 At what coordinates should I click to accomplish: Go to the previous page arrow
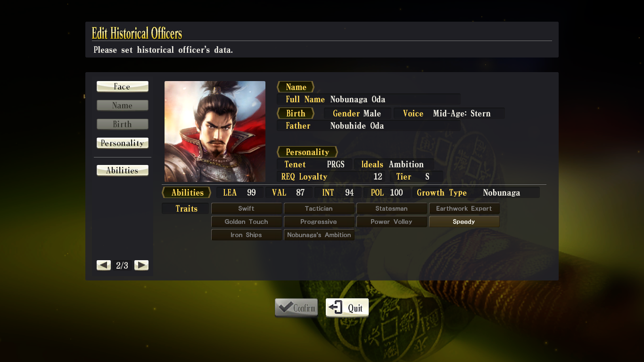coord(104,265)
